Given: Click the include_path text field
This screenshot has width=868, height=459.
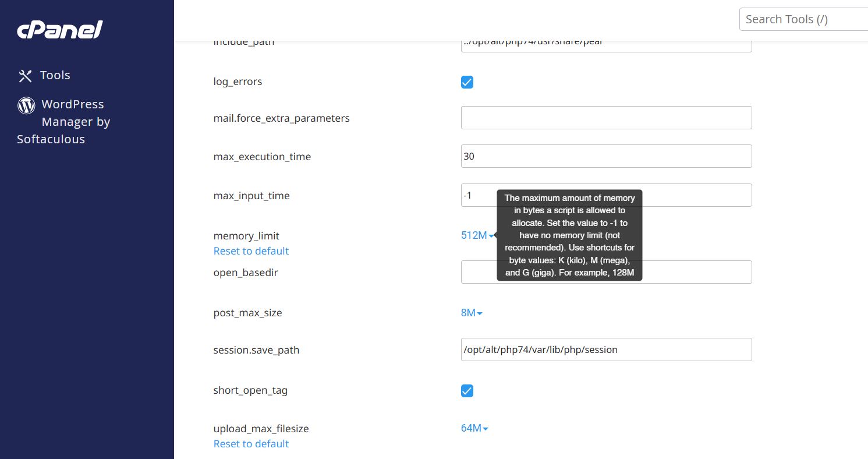Looking at the screenshot, I should 605,44.
